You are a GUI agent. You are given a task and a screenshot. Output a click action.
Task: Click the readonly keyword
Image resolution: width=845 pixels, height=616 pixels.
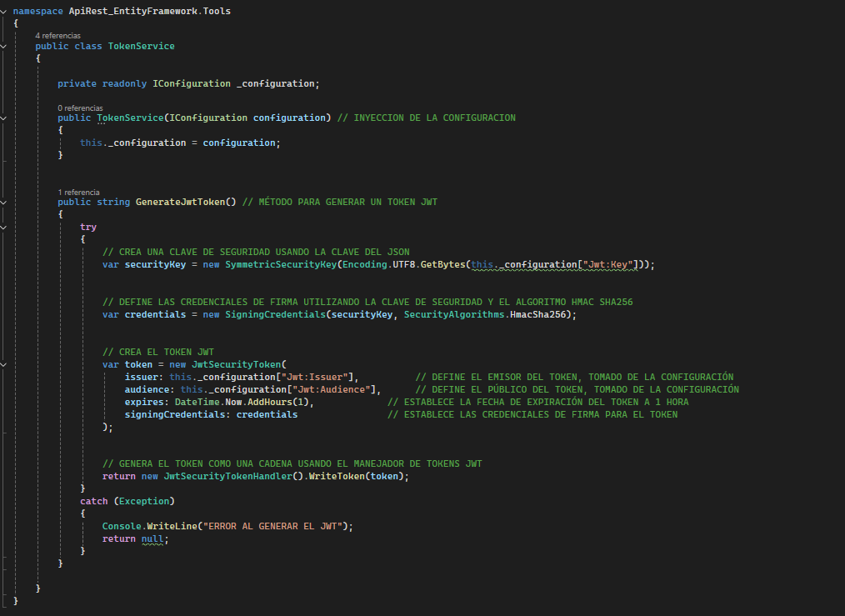tap(124, 83)
